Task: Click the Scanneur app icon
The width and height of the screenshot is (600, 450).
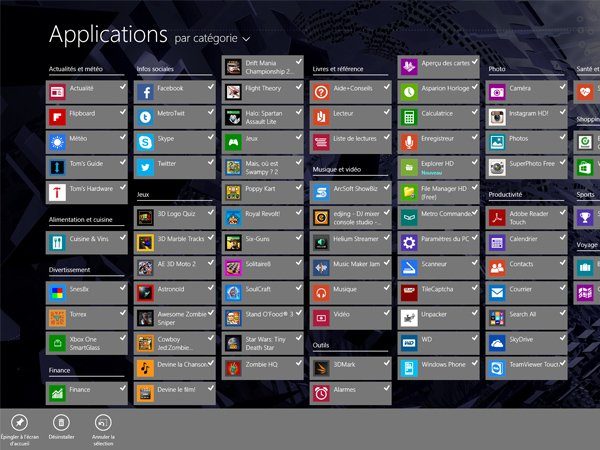Action: click(409, 268)
